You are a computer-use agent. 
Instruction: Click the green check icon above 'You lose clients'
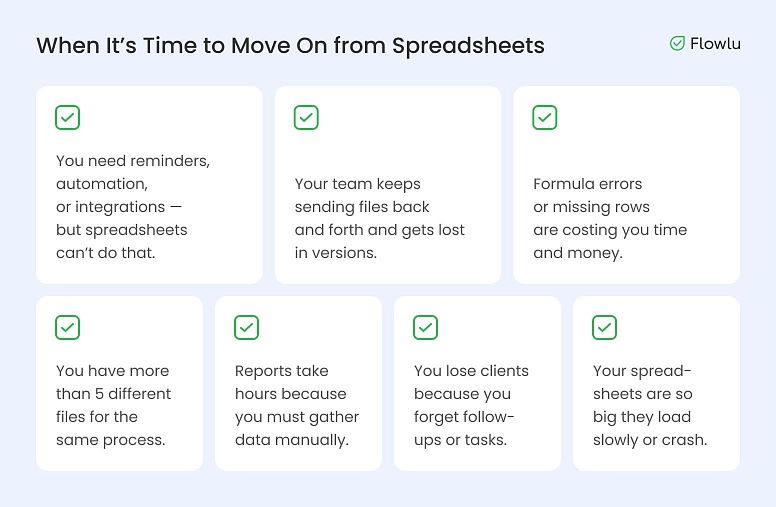tap(425, 327)
